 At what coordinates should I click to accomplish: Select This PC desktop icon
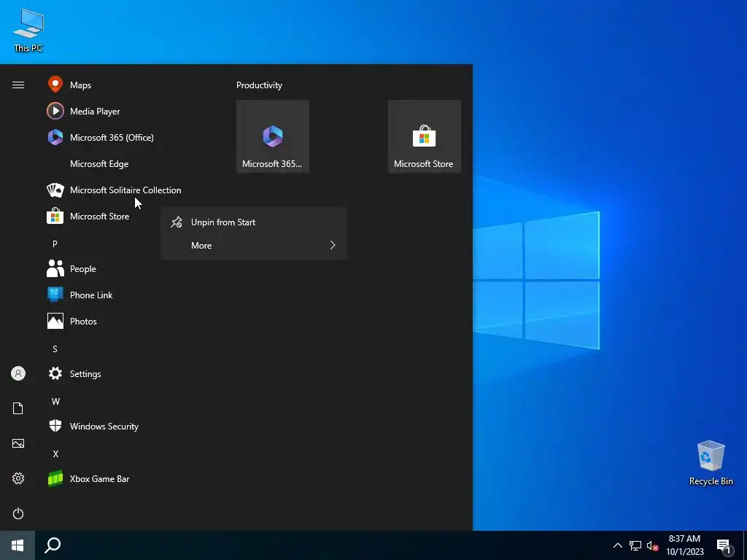click(28, 31)
